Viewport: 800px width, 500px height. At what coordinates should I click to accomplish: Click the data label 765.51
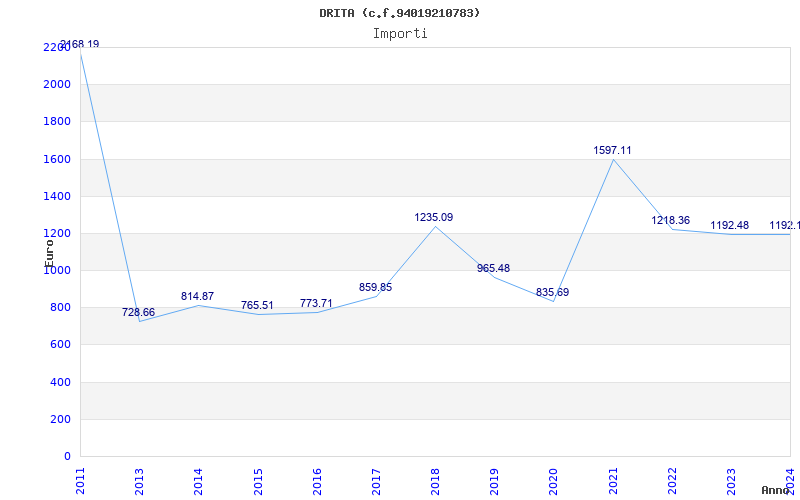coord(257,306)
